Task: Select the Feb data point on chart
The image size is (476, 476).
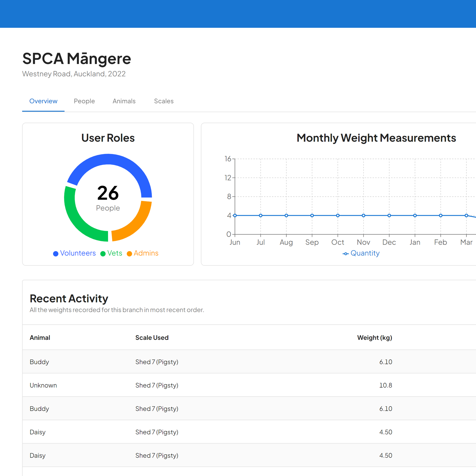Action: pos(441,216)
